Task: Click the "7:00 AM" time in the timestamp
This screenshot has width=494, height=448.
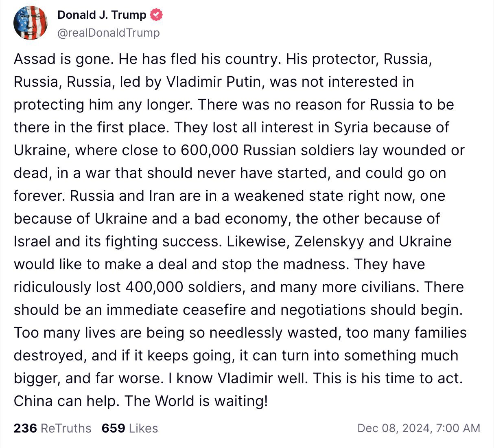Action: [458, 428]
